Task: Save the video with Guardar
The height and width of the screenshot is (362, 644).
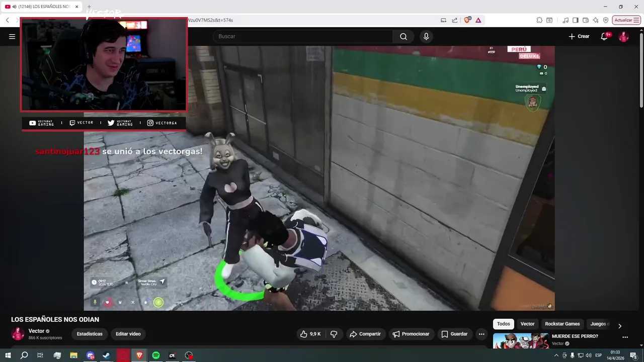Action: (454, 334)
